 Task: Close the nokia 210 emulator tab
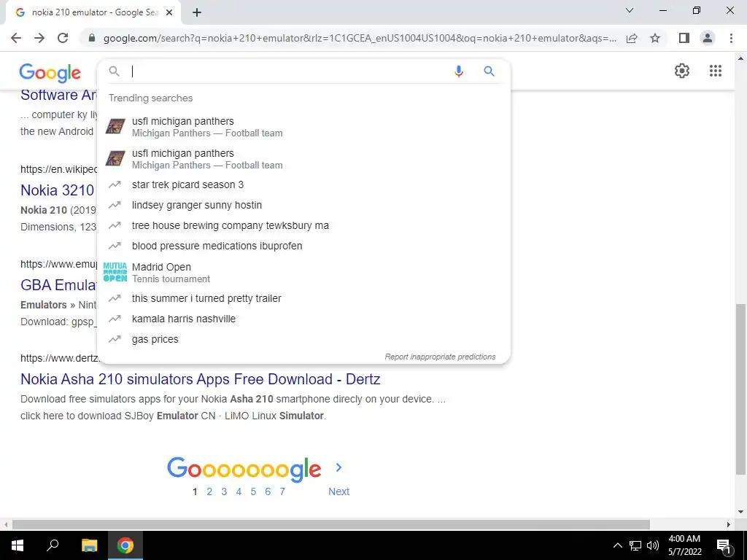169,12
